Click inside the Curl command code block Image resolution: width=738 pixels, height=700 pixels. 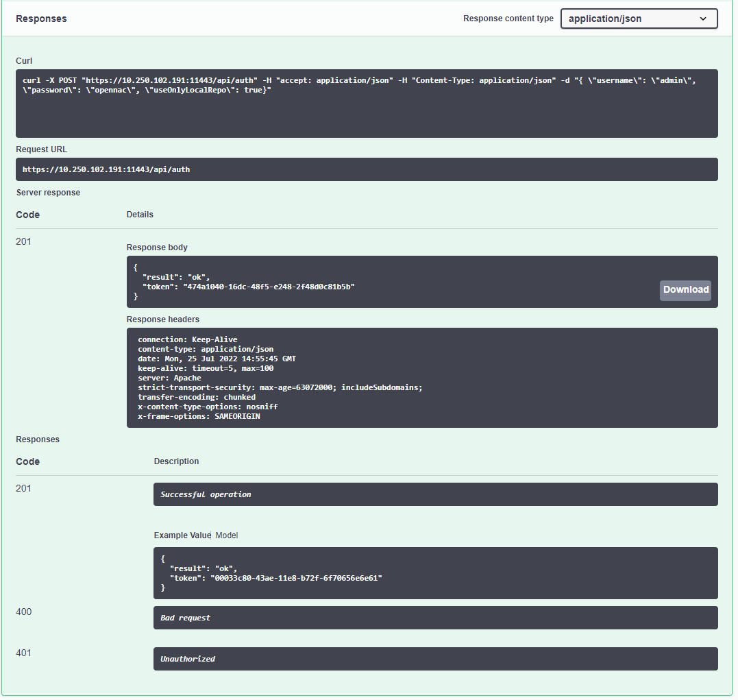(367, 103)
